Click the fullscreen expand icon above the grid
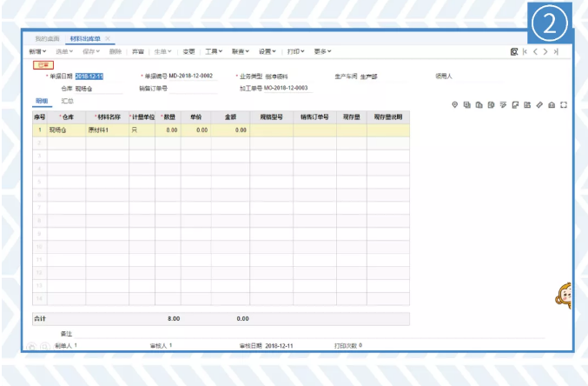588x386 pixels. click(x=564, y=104)
